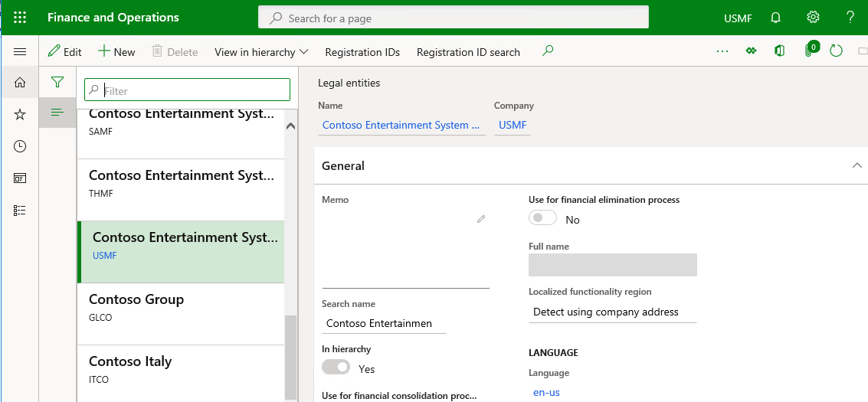This screenshot has height=402, width=868.
Task: Toggle Use for financial elimination process
Action: click(x=543, y=219)
